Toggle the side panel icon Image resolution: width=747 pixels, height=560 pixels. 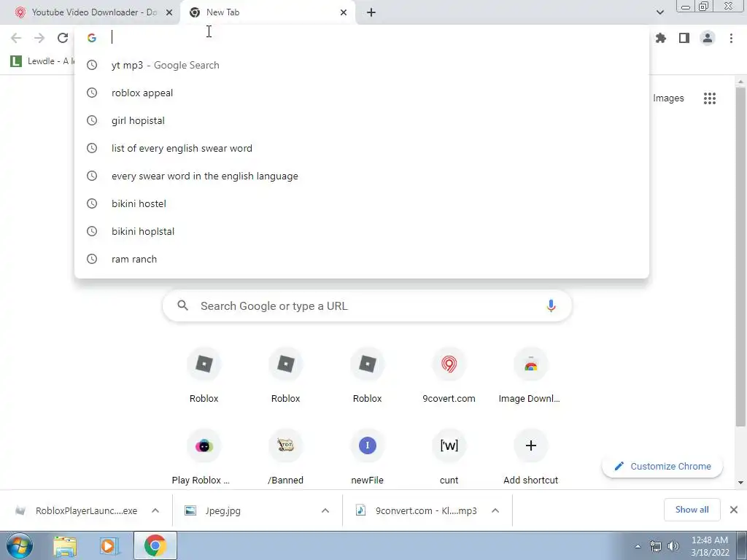click(x=684, y=38)
